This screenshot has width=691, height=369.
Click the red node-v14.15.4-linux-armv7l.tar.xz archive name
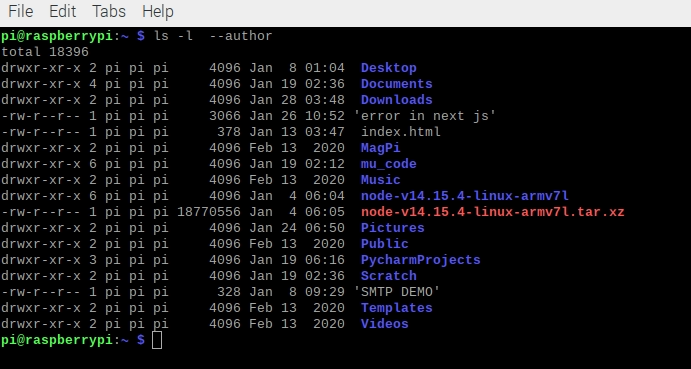click(x=493, y=212)
